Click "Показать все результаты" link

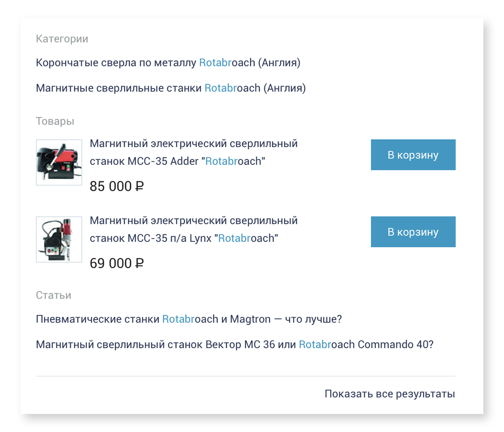pyautogui.click(x=390, y=394)
